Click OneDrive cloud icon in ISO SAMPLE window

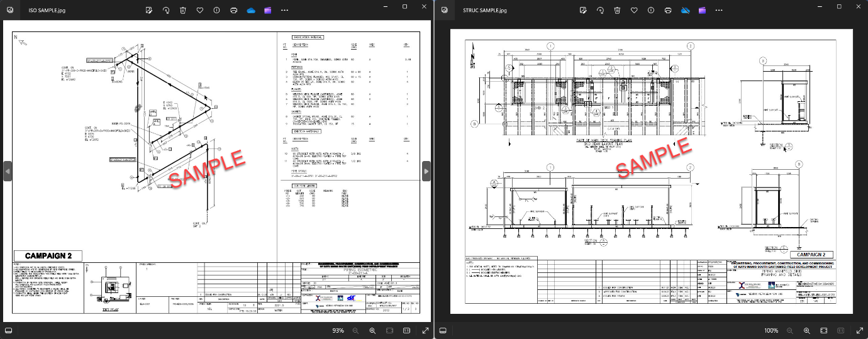click(251, 10)
